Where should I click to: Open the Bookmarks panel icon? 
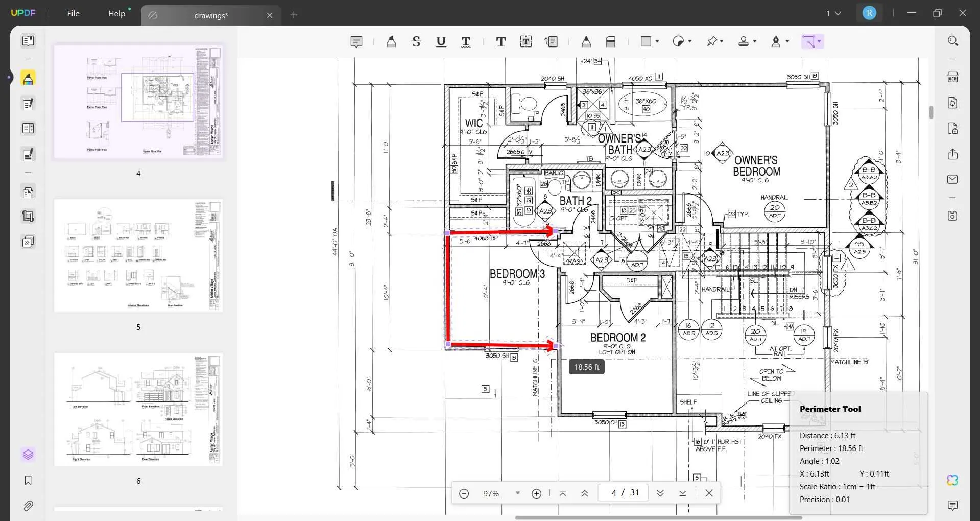point(28,480)
